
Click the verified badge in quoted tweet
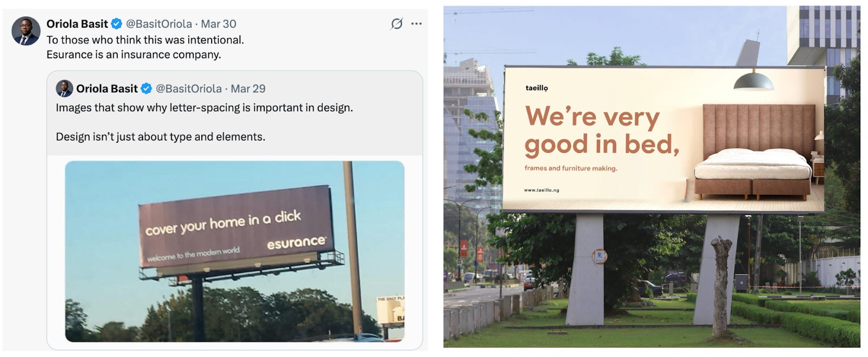[146, 88]
